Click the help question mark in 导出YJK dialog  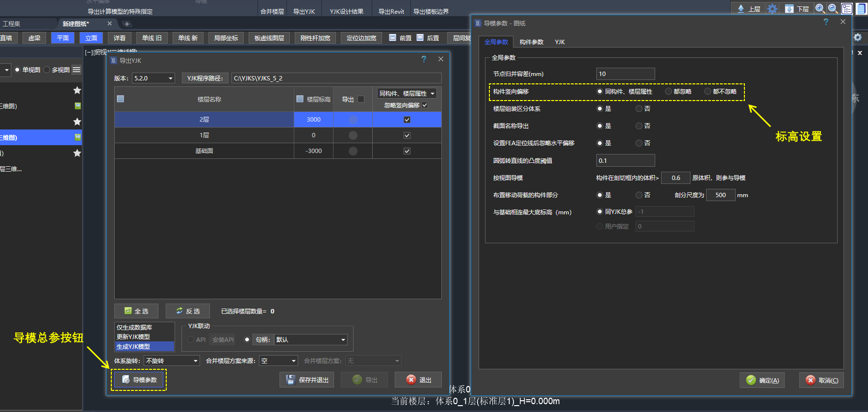click(424, 59)
